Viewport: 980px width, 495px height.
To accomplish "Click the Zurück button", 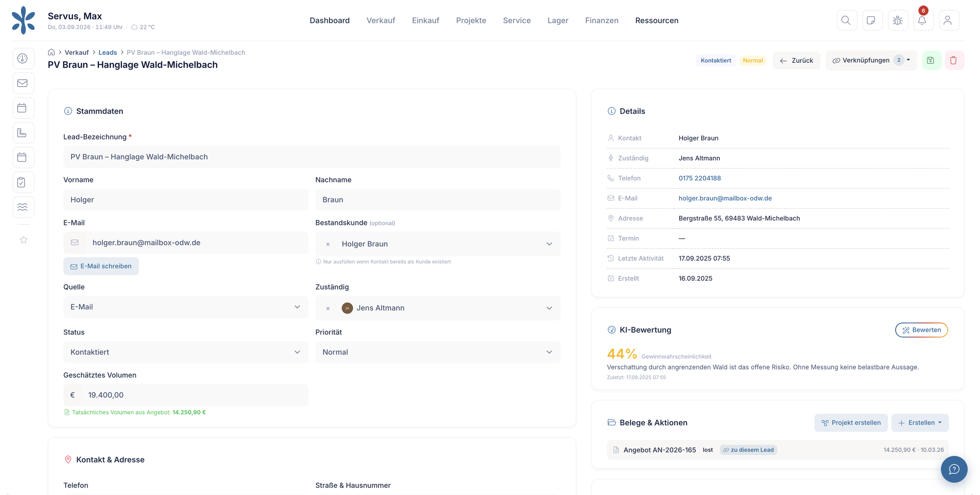I will 796,60.
